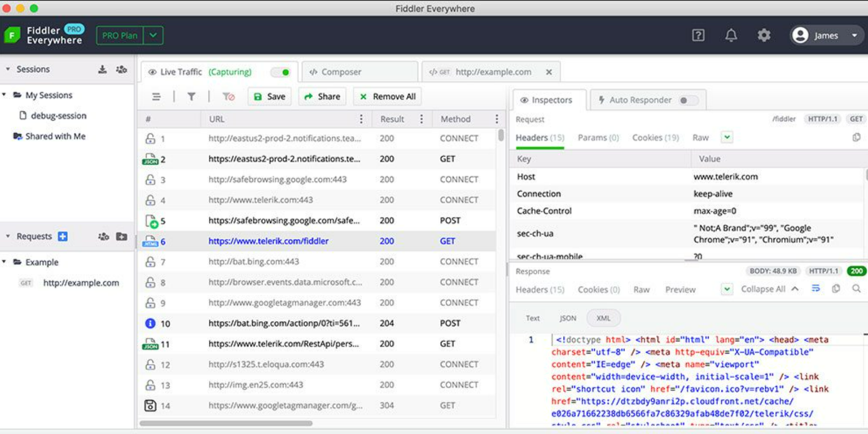The image size is (868, 434).
Task: Add a new request with the plus icon
Action: [x=63, y=236]
